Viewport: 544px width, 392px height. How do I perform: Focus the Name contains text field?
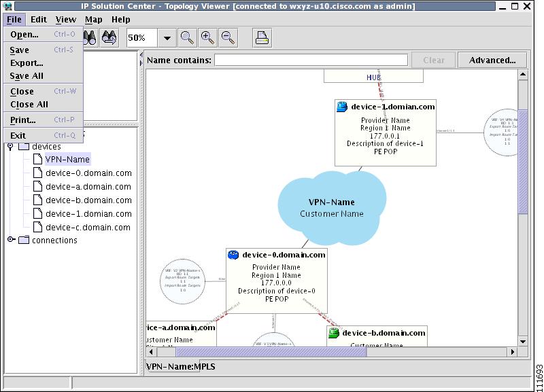click(x=311, y=60)
